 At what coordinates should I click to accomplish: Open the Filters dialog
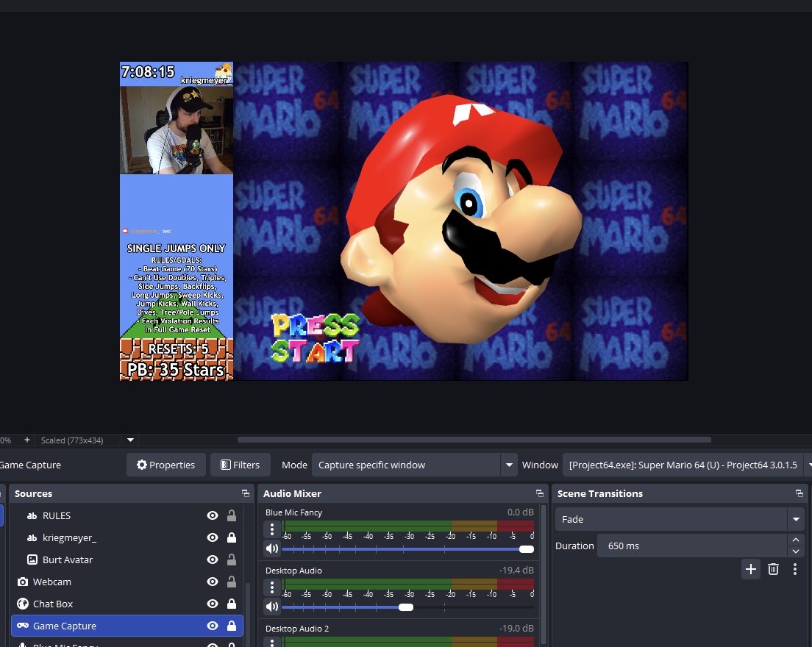pyautogui.click(x=240, y=465)
